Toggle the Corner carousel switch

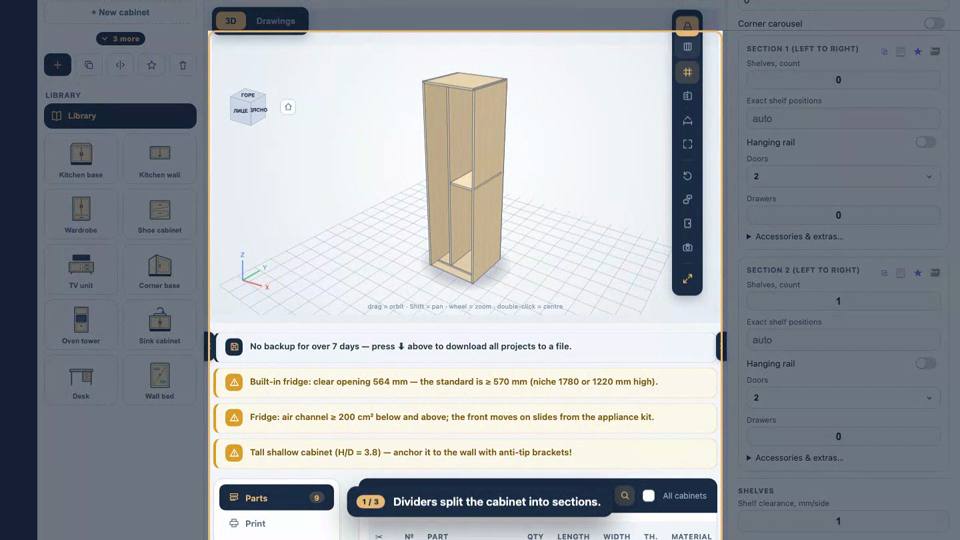pyautogui.click(x=934, y=23)
